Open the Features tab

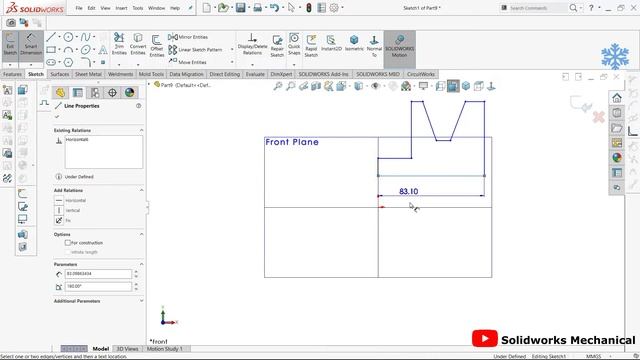tap(12, 74)
